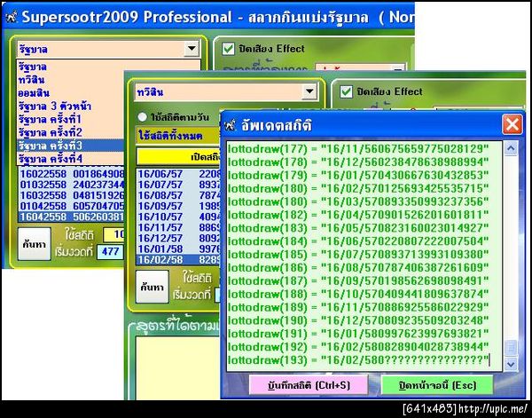Viewport: 532px width, 418px height.
Task: Click the lottodraw(190) line in the editor
Action: tap(358, 320)
